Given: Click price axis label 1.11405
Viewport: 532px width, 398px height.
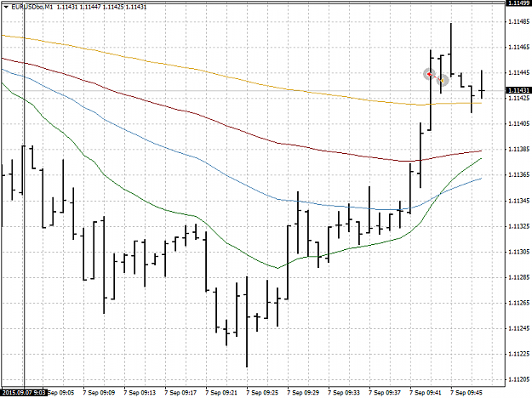Looking at the screenshot, I should coord(518,124).
